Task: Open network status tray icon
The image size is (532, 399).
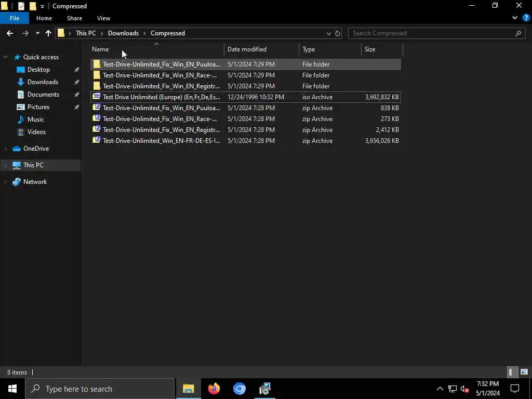Action: click(x=453, y=389)
